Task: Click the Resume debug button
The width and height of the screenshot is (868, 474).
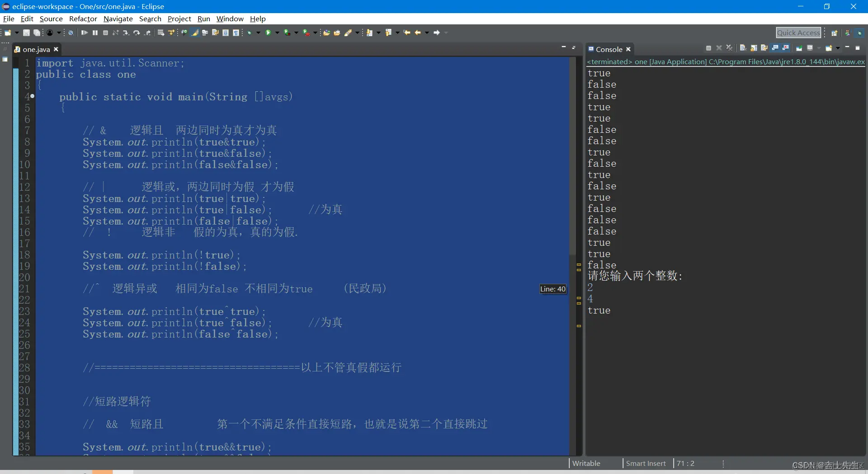Action: click(x=84, y=33)
